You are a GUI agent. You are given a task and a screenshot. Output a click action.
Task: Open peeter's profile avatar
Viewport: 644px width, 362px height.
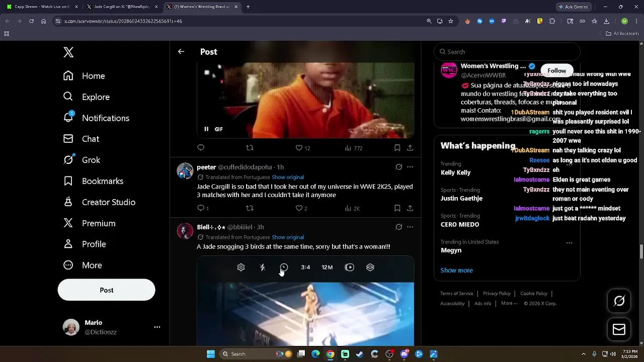(x=185, y=171)
